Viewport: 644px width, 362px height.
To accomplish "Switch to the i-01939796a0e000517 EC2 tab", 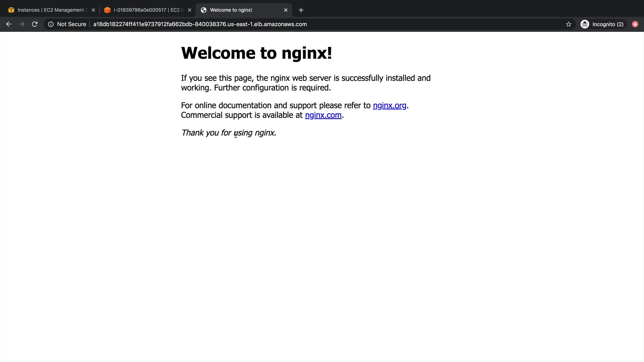I will [x=148, y=10].
